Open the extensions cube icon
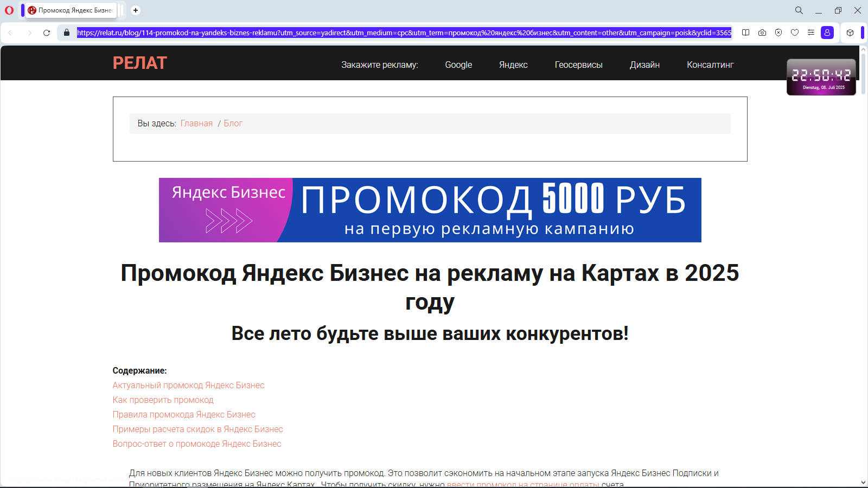868x488 pixels. pos(850,33)
